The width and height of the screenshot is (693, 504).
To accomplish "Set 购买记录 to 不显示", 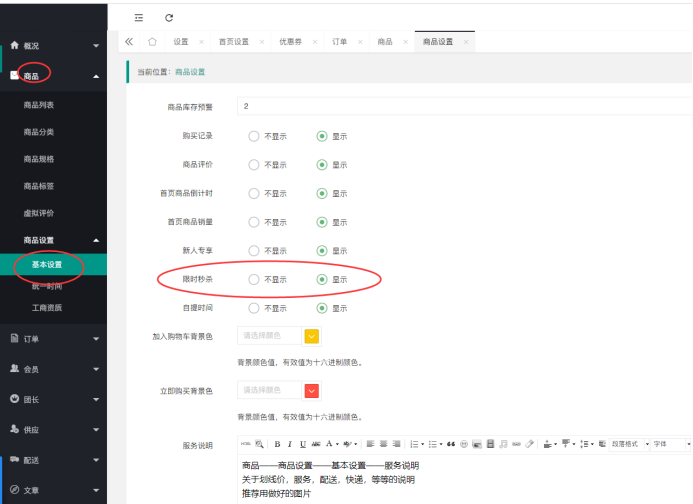I will click(254, 136).
